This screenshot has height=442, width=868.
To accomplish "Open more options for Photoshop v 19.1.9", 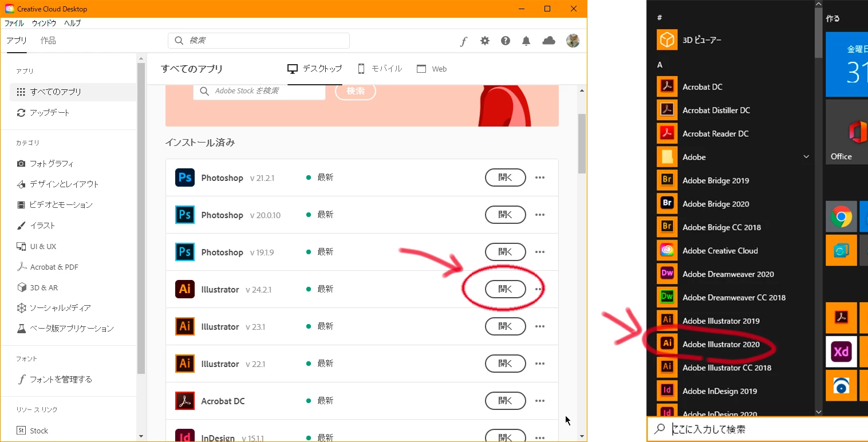I will (x=539, y=252).
